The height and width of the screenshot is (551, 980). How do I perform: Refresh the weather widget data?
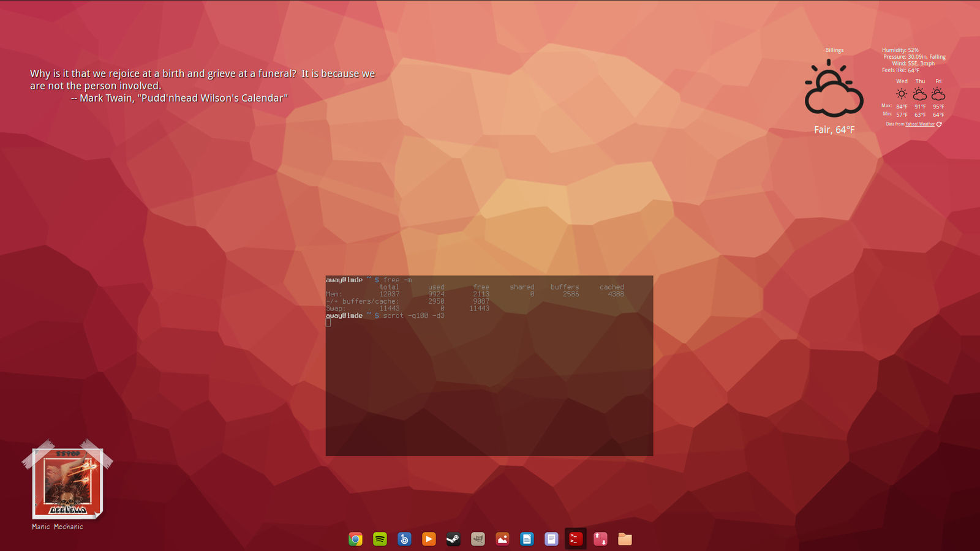click(x=939, y=124)
